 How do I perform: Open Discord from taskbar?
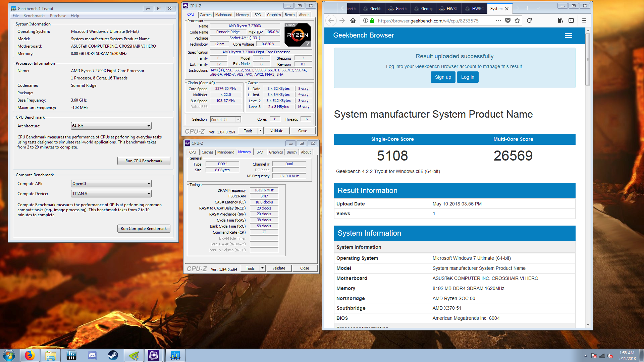pos(92,355)
